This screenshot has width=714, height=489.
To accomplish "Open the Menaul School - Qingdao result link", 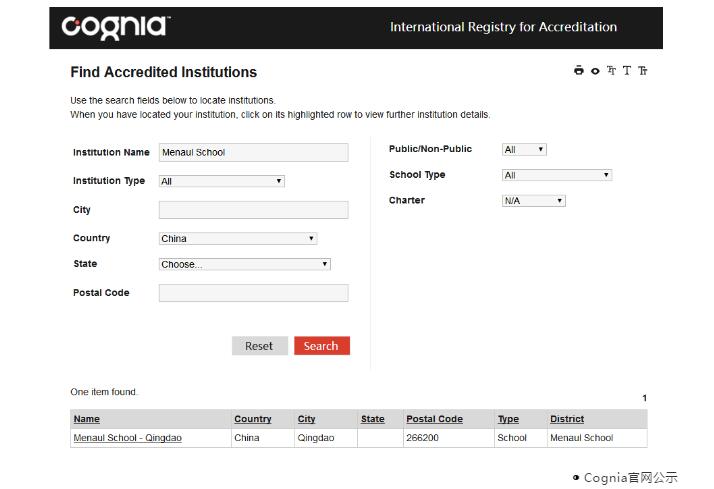I will (128, 438).
